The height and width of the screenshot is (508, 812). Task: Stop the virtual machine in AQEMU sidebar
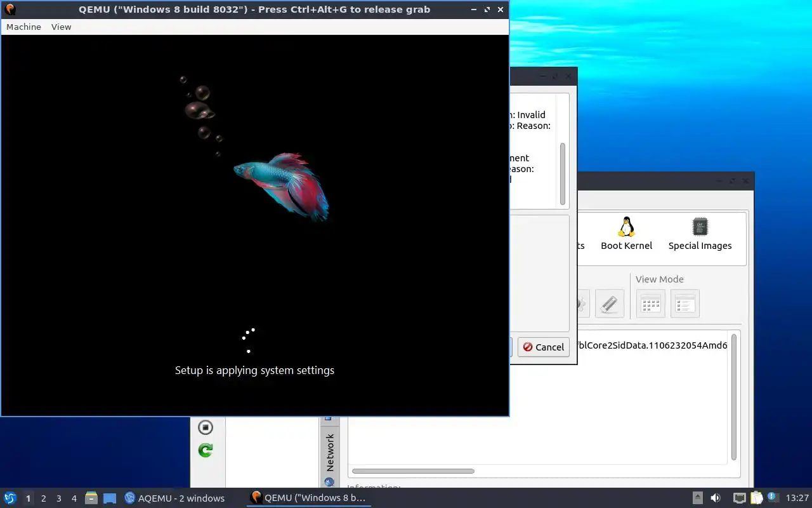click(x=205, y=427)
